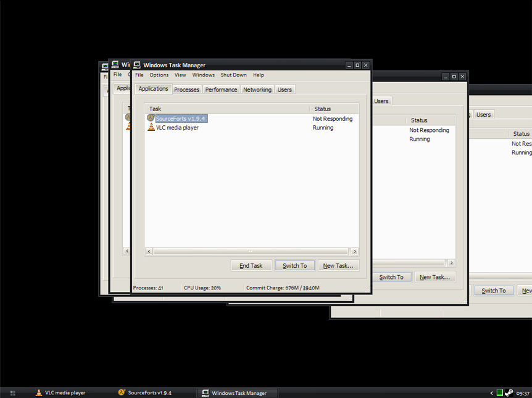Click the SourceForts icon in the task list
Viewport: 532px width, 398px height.
pyautogui.click(x=151, y=118)
